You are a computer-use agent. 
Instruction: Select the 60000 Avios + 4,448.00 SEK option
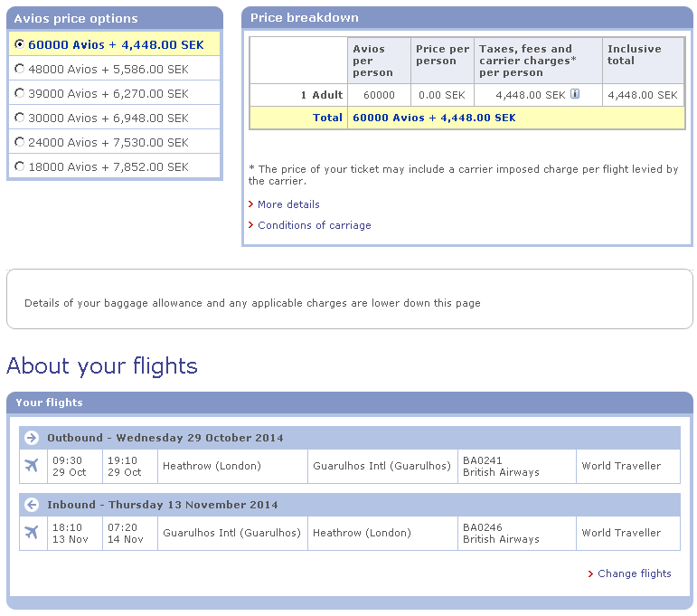pyautogui.click(x=20, y=44)
